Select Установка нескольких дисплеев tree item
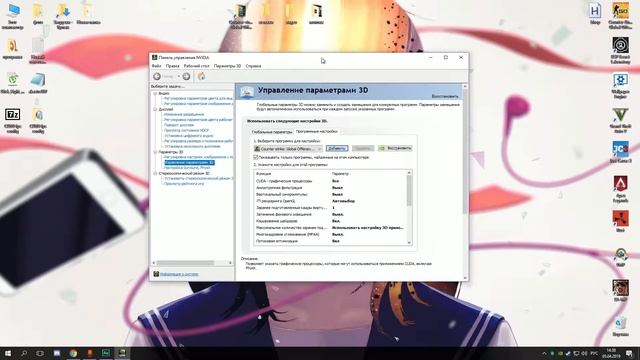The height and width of the screenshot is (360, 640). tap(192, 146)
